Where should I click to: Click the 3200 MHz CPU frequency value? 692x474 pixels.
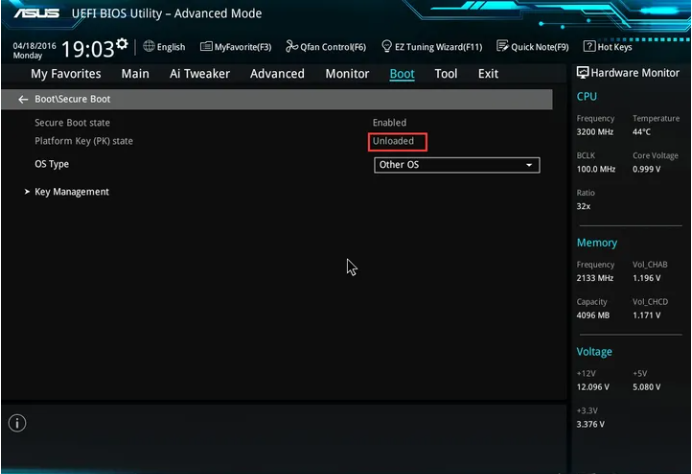point(595,132)
